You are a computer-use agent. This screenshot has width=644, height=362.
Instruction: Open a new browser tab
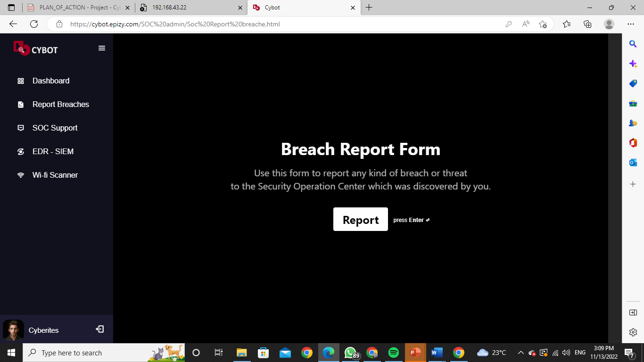pyautogui.click(x=369, y=8)
